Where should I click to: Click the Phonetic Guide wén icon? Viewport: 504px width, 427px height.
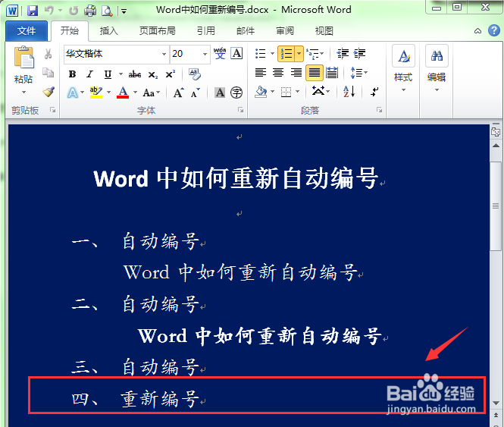[220, 53]
